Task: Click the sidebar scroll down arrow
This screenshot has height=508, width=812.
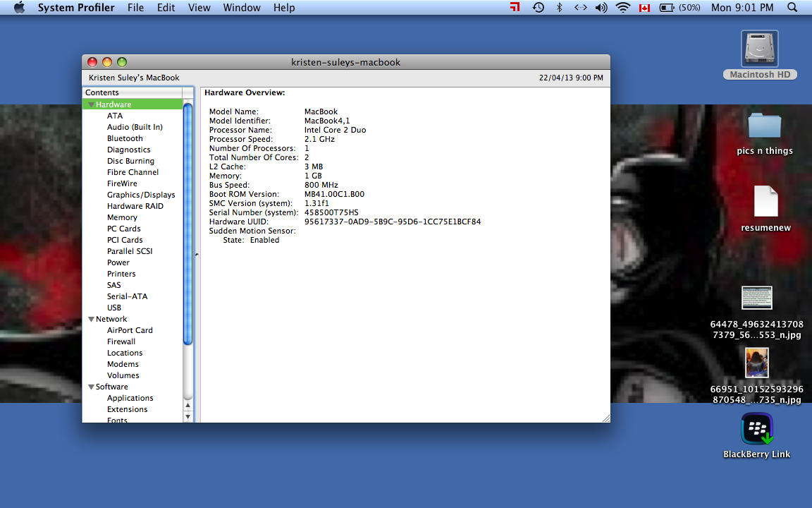Action: [188, 416]
